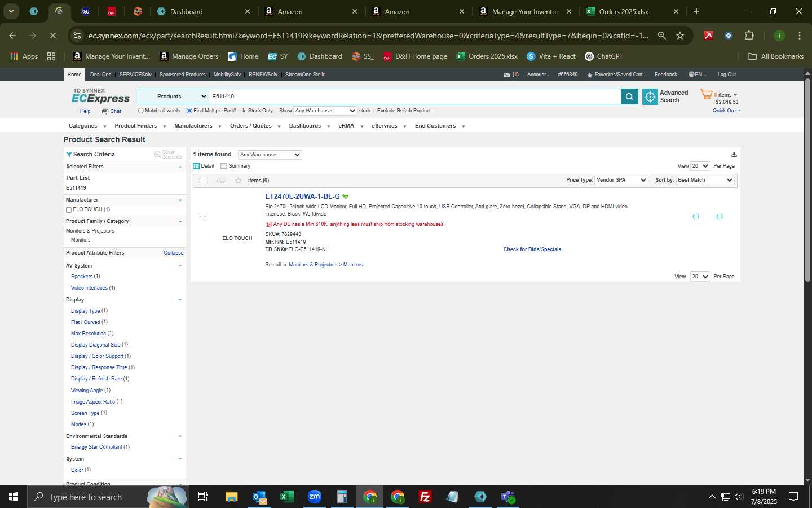Click the browser zoom magnifier icon
Viewport: 812px width, 508px height.
(x=662, y=36)
